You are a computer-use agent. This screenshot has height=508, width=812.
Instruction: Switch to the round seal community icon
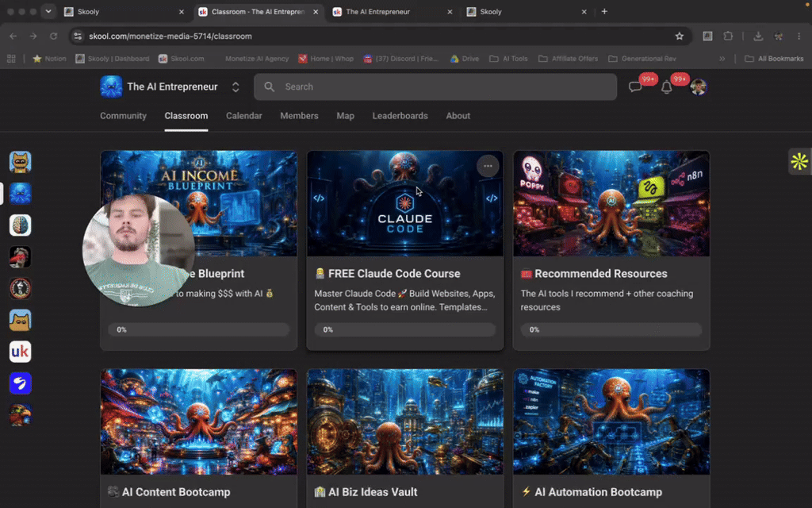[x=20, y=289]
